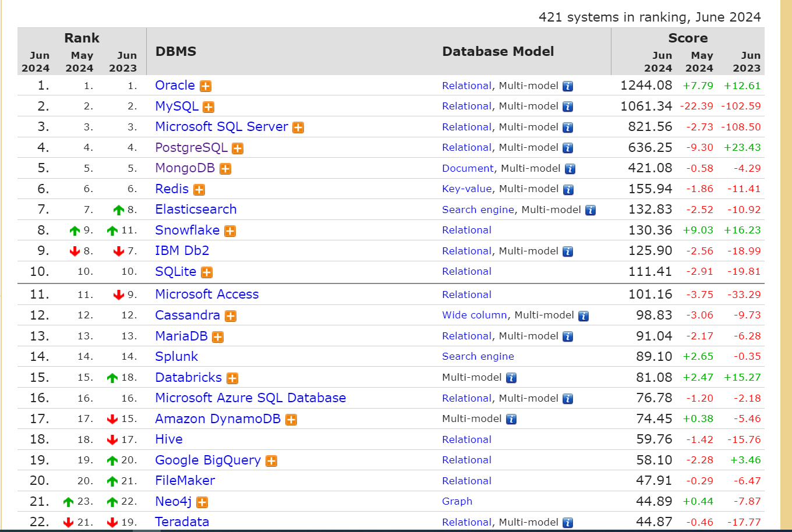Click the info icon in Databricks row
Viewport: 792px width, 532px height.
click(511, 378)
